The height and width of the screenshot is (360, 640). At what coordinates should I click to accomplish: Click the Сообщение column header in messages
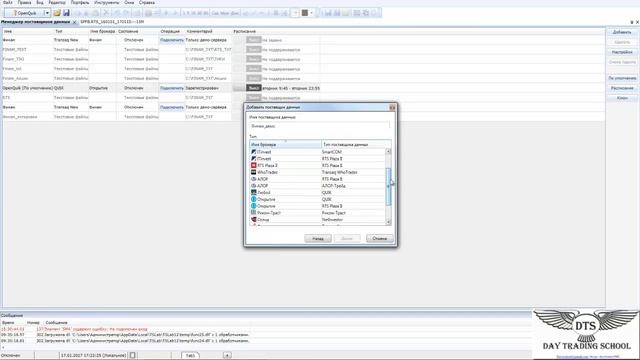[56, 322]
